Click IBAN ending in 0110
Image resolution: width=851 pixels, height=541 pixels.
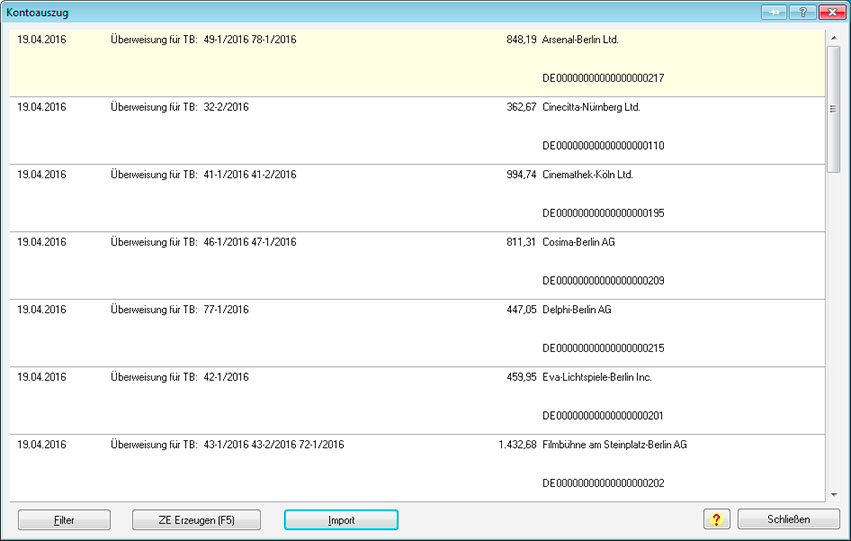click(x=603, y=145)
